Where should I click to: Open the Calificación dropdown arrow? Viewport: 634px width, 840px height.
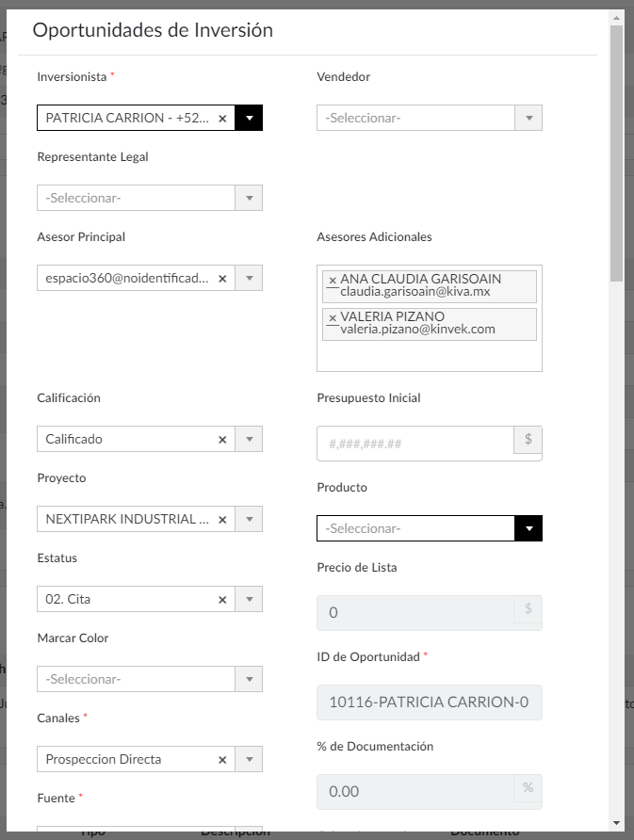(250, 439)
